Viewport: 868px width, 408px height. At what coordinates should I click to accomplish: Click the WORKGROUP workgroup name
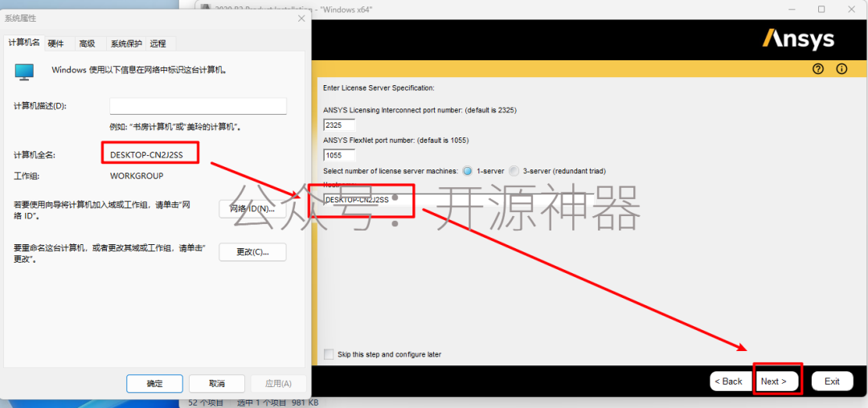point(137,176)
